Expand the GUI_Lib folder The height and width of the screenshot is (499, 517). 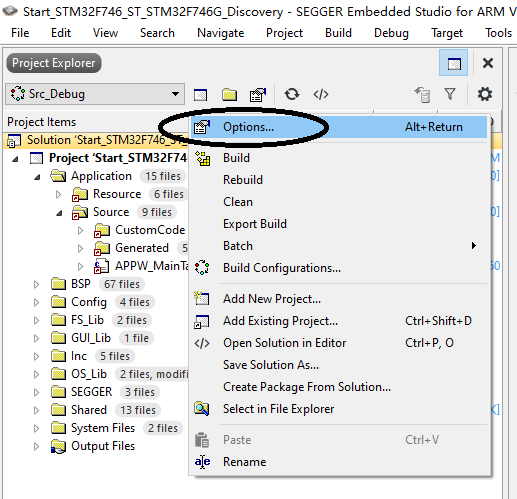37,338
